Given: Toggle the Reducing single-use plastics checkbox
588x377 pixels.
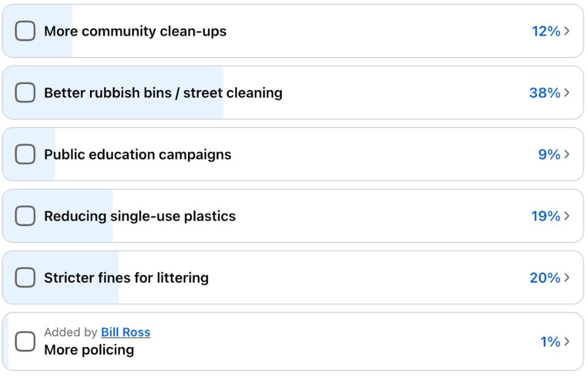Looking at the screenshot, I should [x=25, y=216].
